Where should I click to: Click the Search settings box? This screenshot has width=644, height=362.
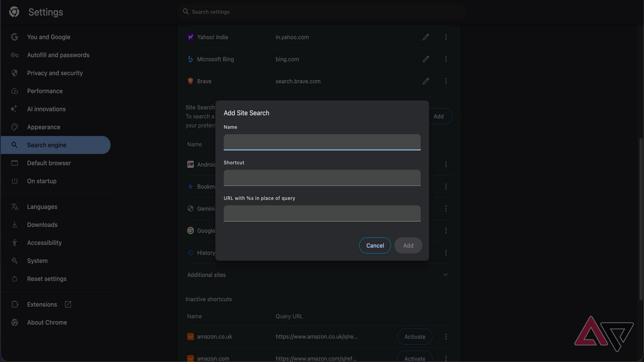(322, 12)
